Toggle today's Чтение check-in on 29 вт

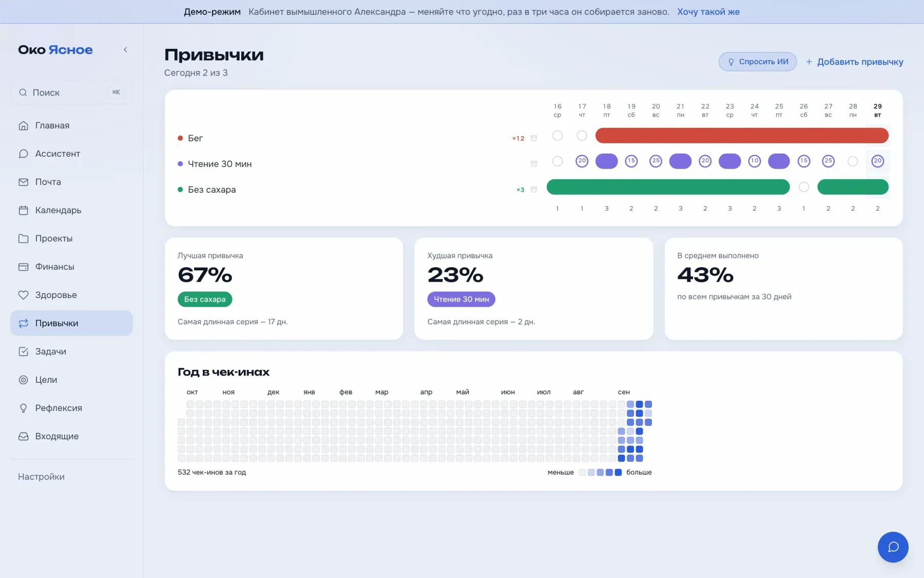[x=877, y=161]
